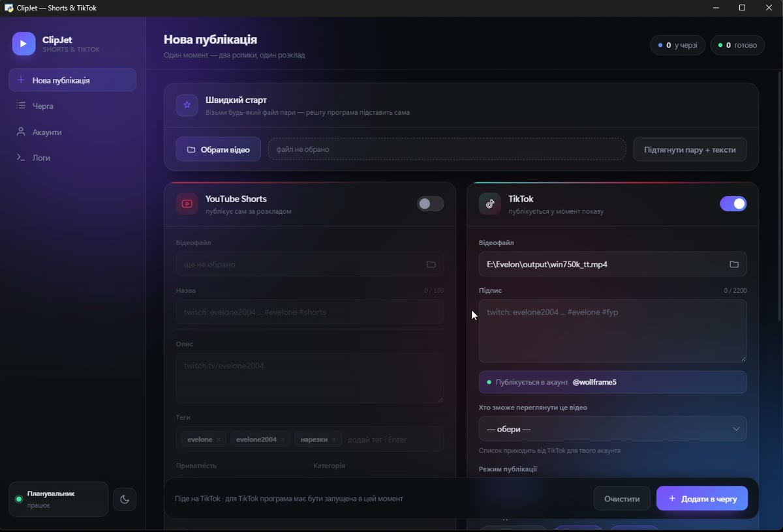Click the YouTube Назва input field
This screenshot has height=532, width=783.
309,312
